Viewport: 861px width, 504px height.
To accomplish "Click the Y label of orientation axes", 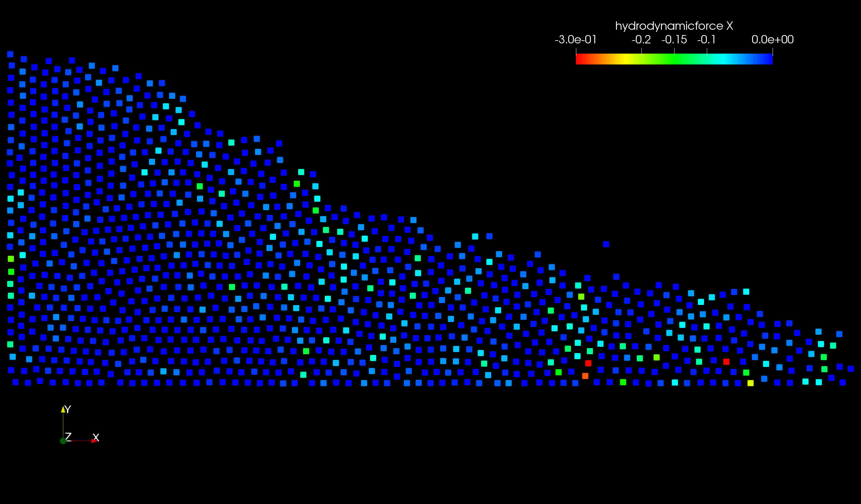I will coord(68,409).
